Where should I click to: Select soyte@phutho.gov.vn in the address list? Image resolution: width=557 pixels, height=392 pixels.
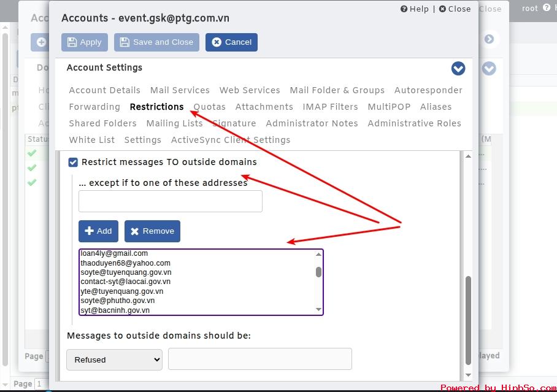point(118,301)
